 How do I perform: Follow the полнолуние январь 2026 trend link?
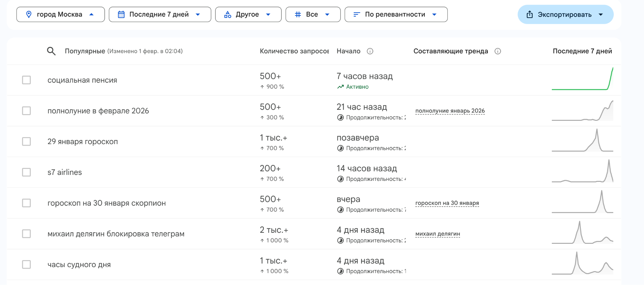pyautogui.click(x=450, y=110)
